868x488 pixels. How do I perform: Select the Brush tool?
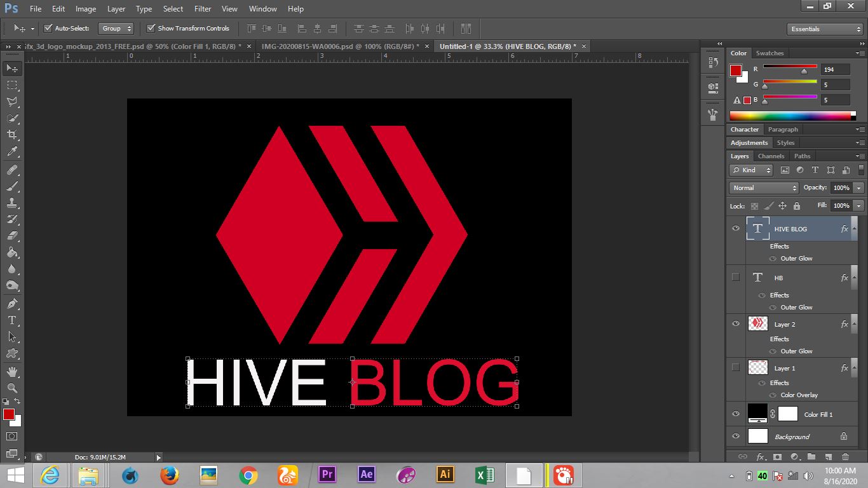pos(12,187)
